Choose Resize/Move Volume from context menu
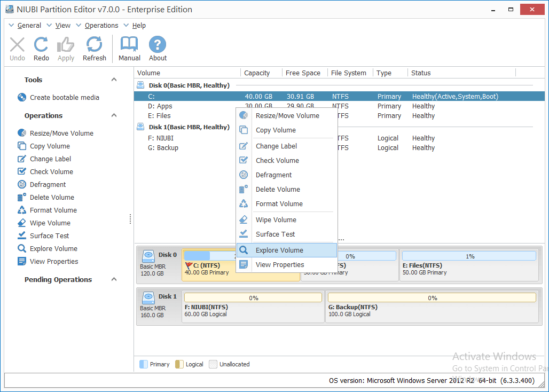Viewport: 549px width, 392px height. coord(287,115)
